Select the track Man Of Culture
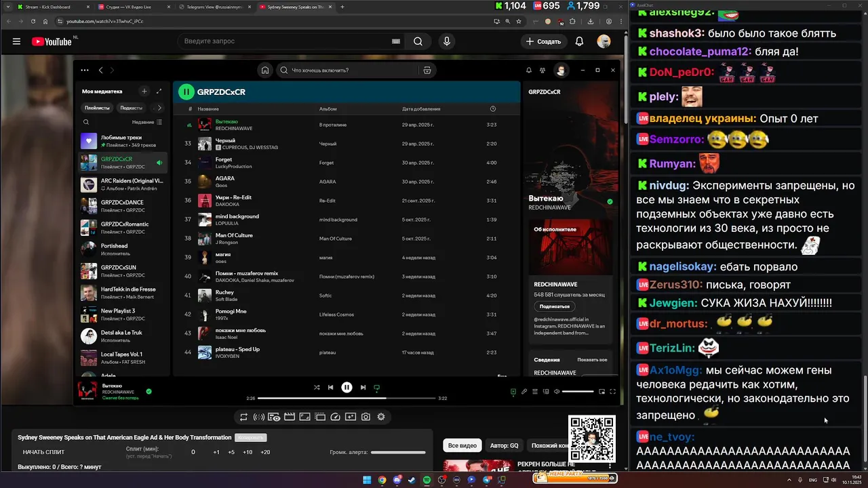This screenshot has width=868, height=488. (347, 239)
